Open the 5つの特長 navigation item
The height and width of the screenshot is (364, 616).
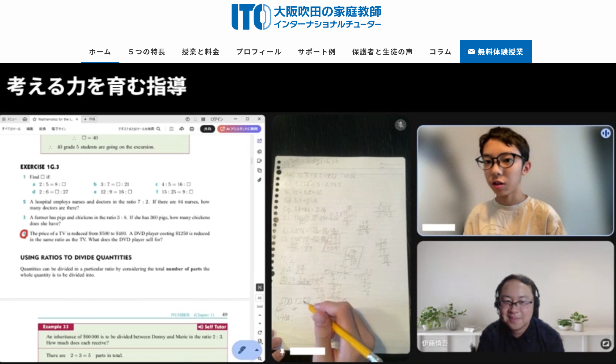click(x=147, y=52)
